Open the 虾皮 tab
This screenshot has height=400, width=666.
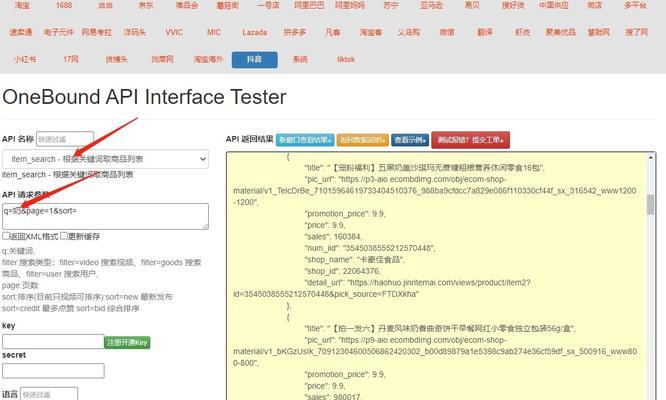tap(522, 32)
